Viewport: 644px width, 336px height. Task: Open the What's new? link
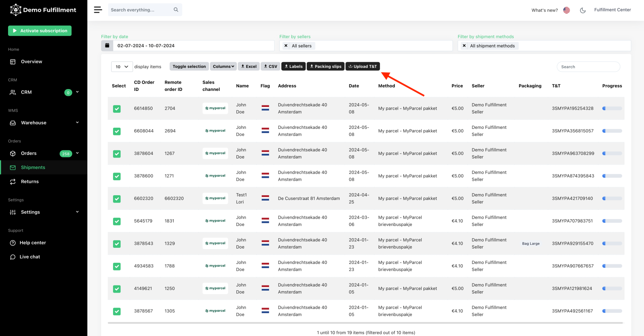544,10
